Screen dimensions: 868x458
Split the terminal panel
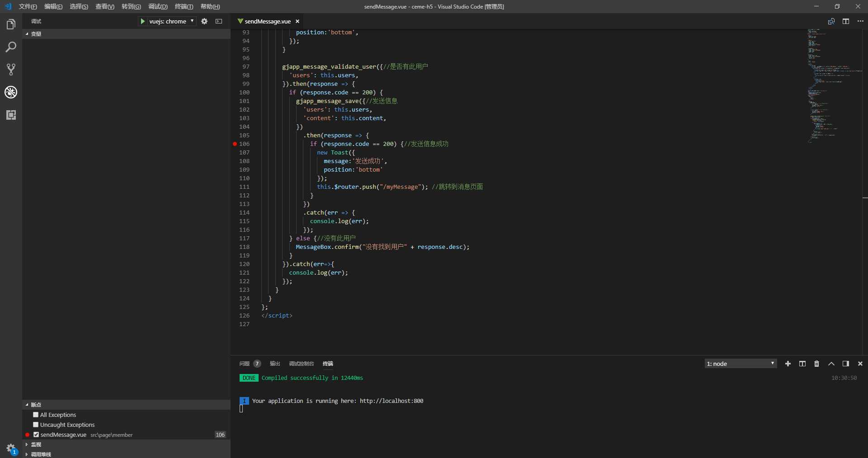802,364
